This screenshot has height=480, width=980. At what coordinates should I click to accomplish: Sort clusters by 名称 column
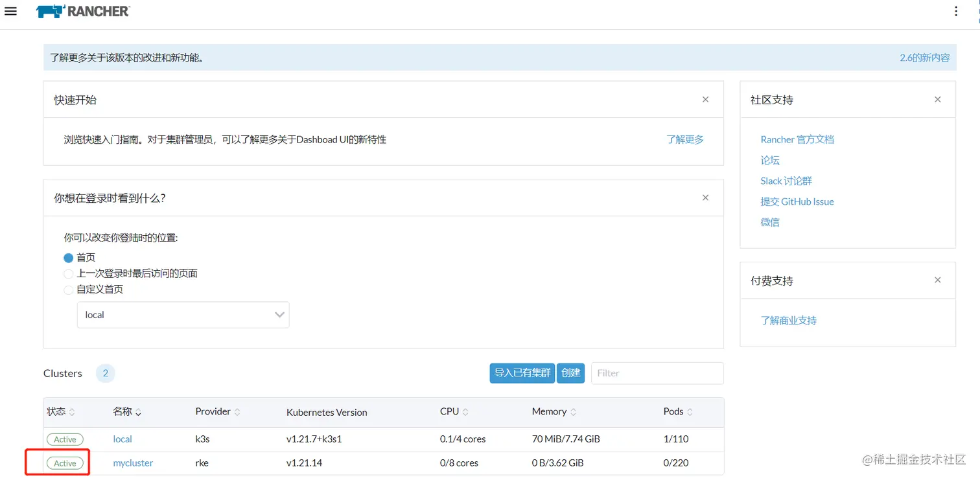tap(127, 411)
